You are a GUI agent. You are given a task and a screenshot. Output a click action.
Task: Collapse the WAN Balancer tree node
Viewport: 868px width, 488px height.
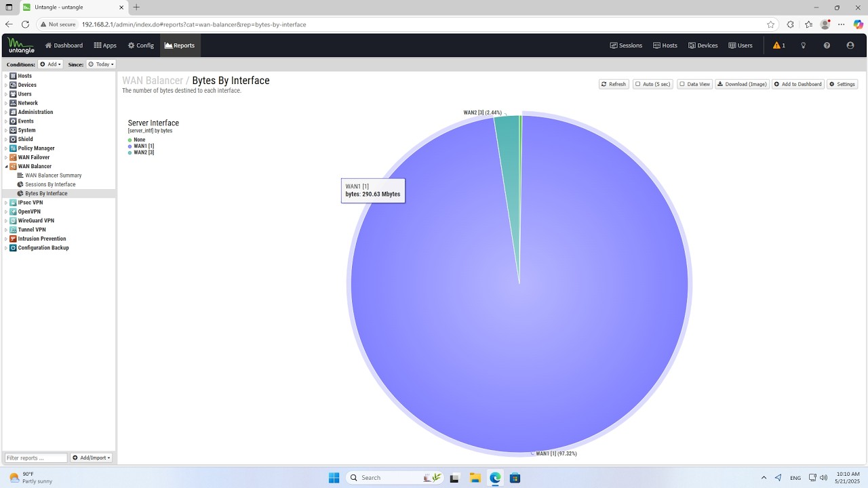[x=6, y=166]
